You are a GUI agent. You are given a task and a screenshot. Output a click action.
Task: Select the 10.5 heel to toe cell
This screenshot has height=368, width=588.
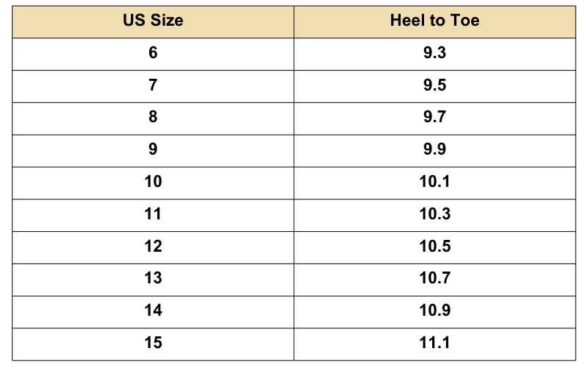[434, 247]
